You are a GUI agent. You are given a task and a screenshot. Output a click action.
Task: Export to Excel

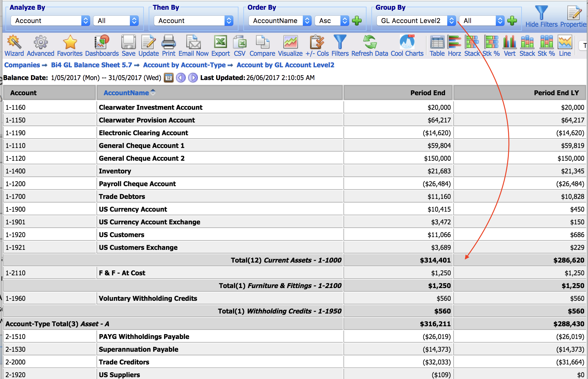(221, 46)
